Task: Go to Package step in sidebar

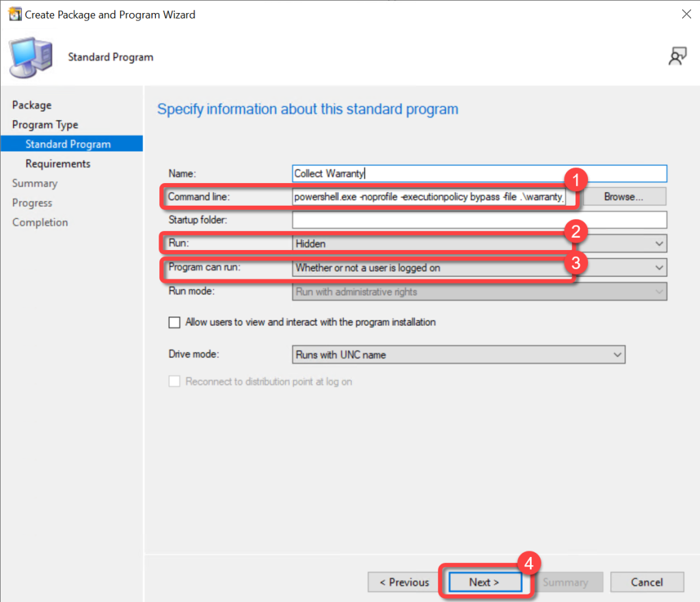Action: pos(31,105)
